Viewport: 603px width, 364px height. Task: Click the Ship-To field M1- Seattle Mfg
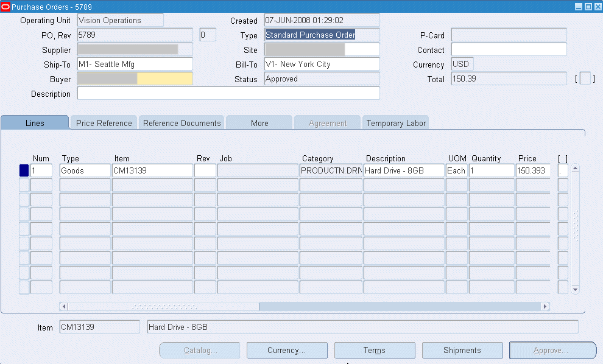(135, 64)
